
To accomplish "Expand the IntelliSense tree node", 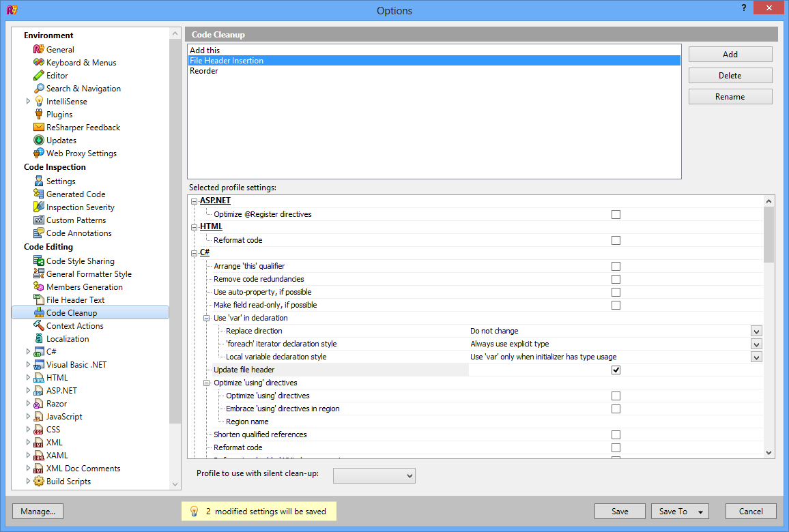I will pos(28,102).
